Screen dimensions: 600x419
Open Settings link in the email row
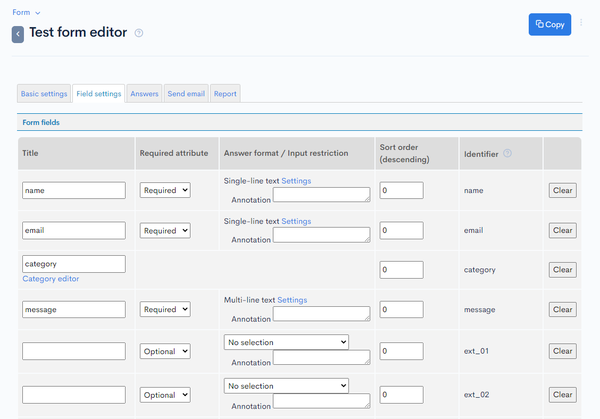(x=296, y=221)
